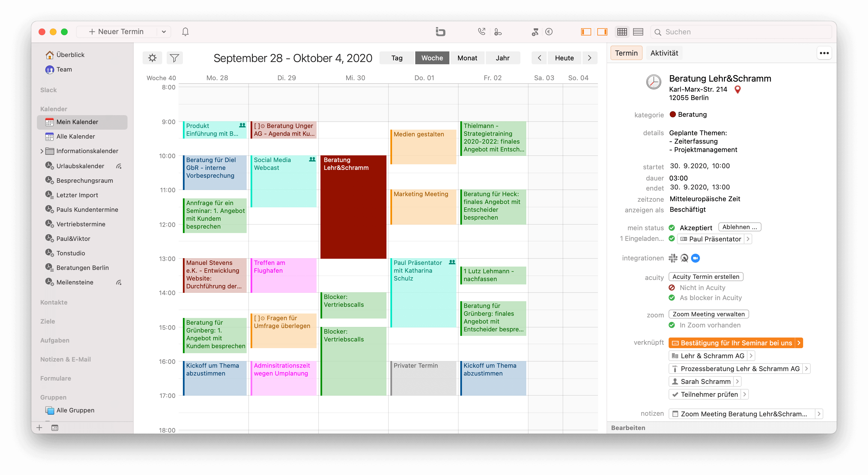Screen dimensions: 868x475
Task: Click the Acuity integration icon
Action: point(684,258)
